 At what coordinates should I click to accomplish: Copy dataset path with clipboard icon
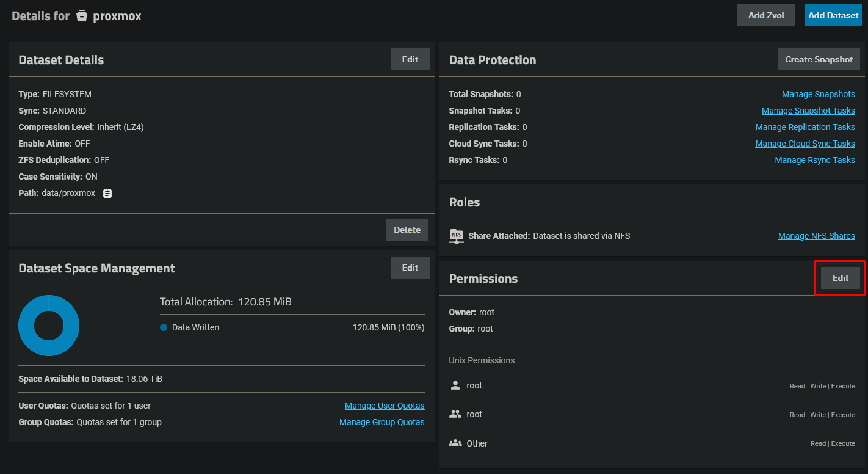click(x=107, y=194)
